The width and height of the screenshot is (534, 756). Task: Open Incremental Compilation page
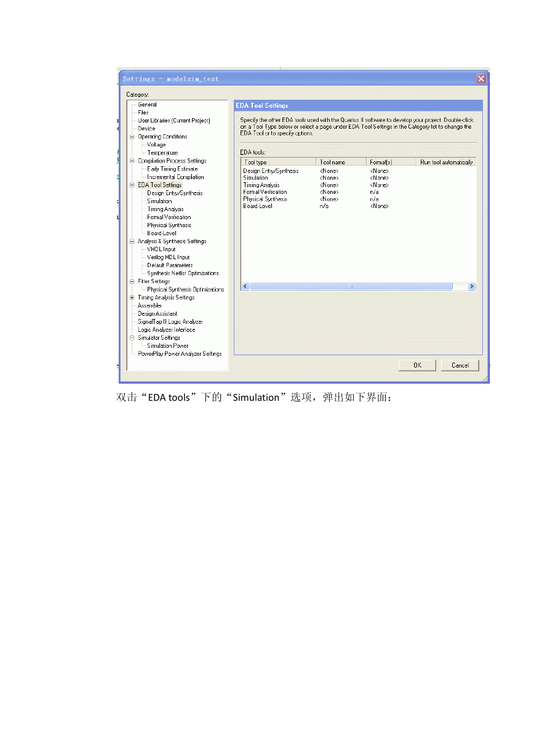coord(175,177)
